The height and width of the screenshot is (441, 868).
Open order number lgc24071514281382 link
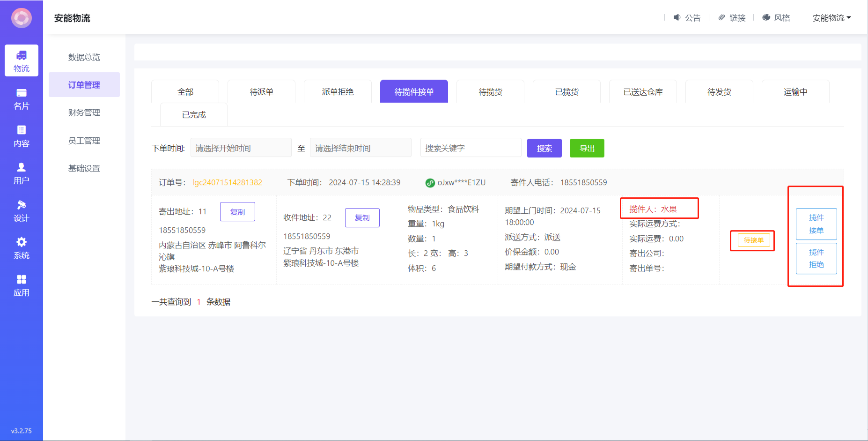tap(227, 182)
